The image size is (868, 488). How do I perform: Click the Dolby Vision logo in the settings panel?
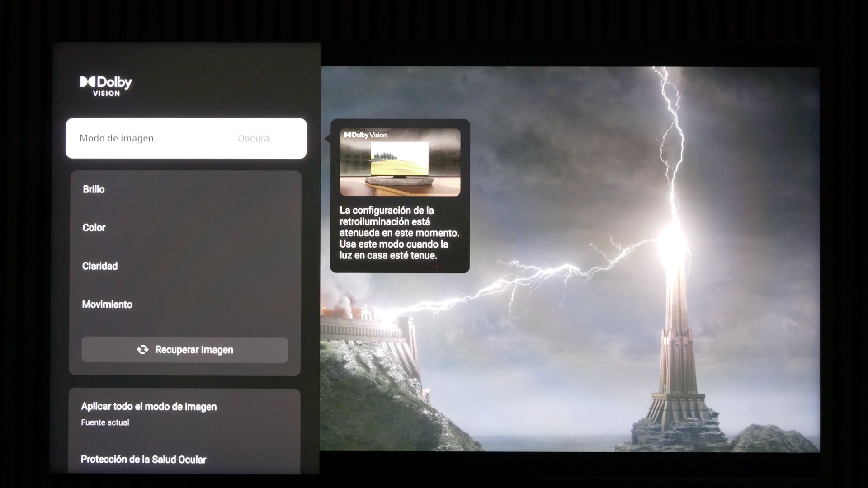point(106,86)
